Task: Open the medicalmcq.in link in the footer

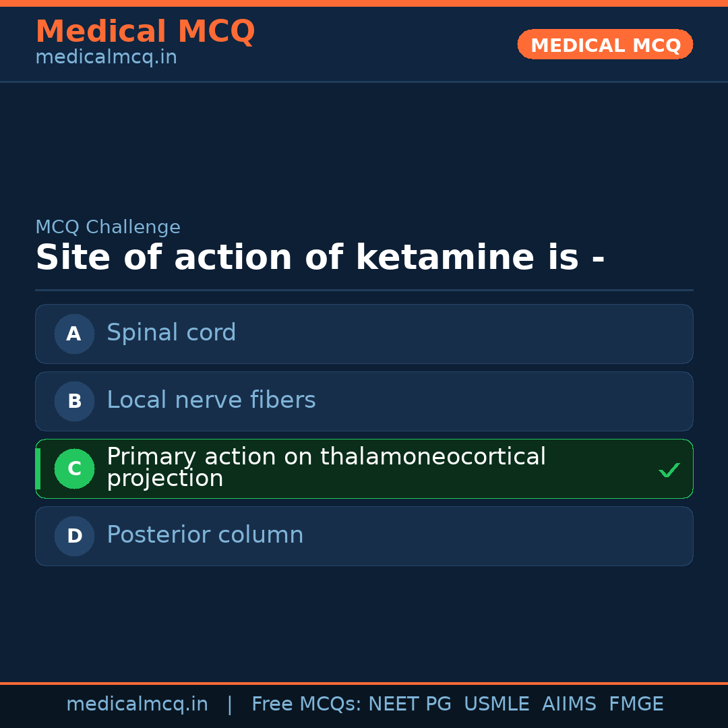Action: pos(137,704)
